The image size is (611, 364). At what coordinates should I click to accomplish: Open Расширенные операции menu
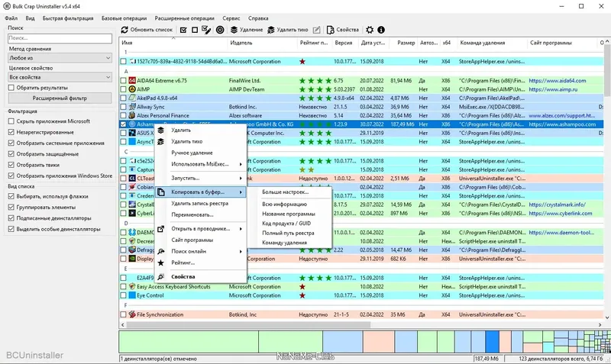click(184, 18)
